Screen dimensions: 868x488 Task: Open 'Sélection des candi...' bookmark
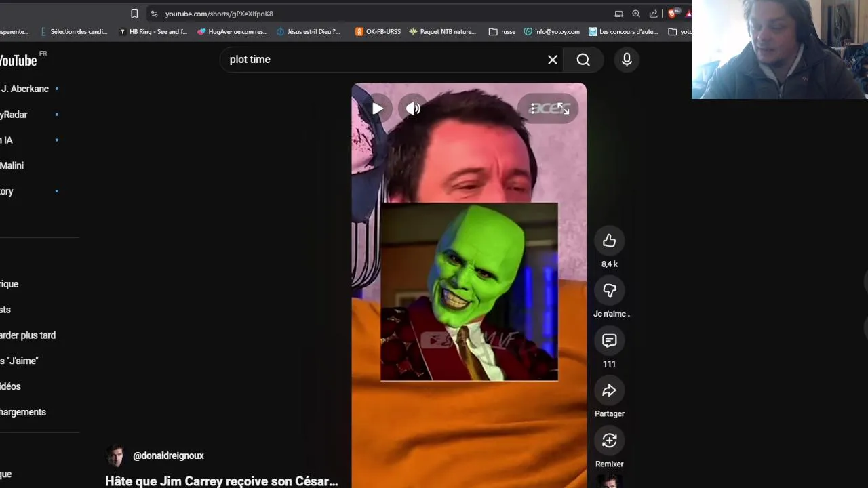pyautogui.click(x=74, y=31)
